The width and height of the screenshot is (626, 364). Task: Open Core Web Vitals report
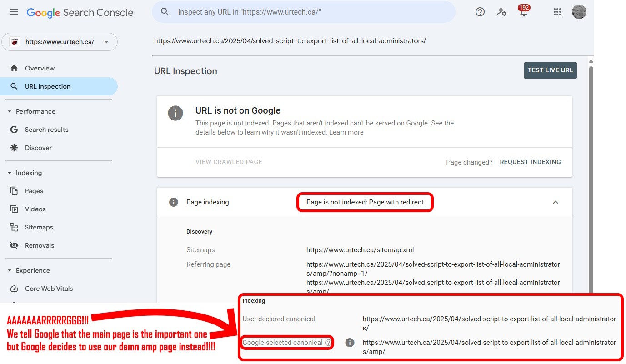coord(49,289)
